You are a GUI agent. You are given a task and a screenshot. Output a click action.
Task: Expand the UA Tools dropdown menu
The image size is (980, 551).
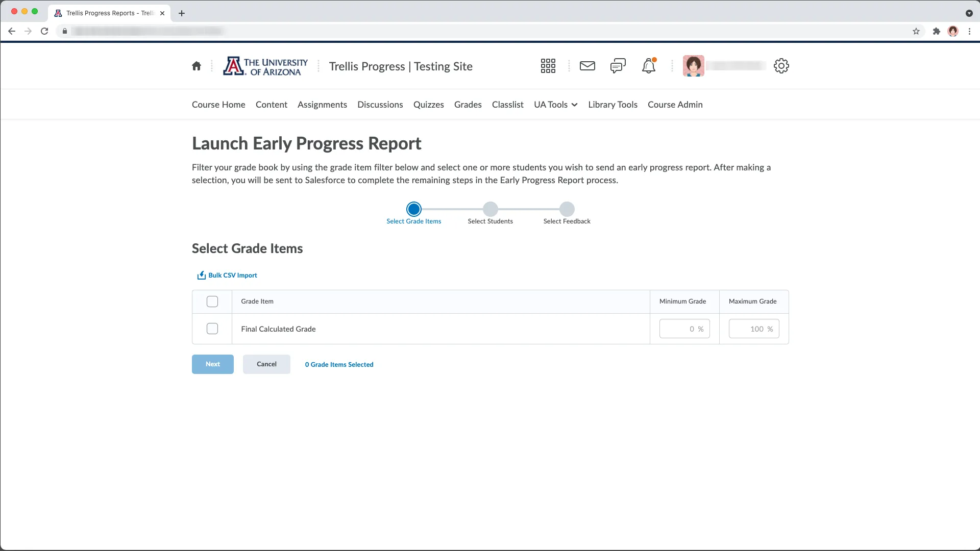(555, 105)
